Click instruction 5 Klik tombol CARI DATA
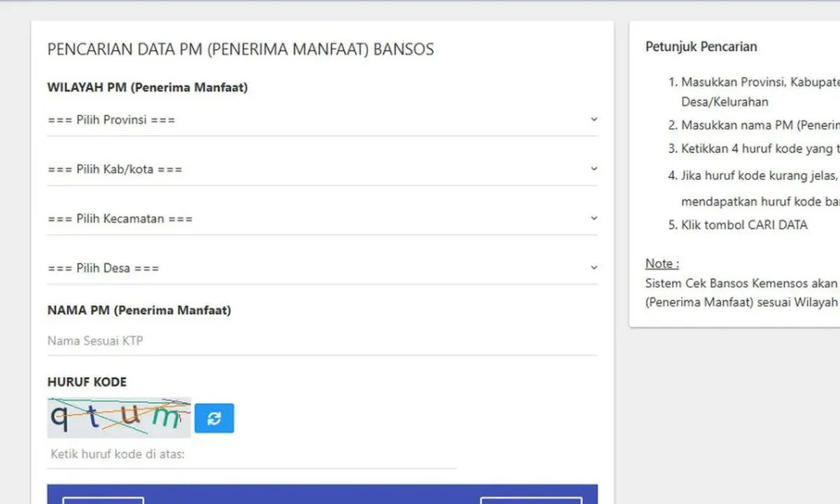The height and width of the screenshot is (504, 840). (x=745, y=225)
